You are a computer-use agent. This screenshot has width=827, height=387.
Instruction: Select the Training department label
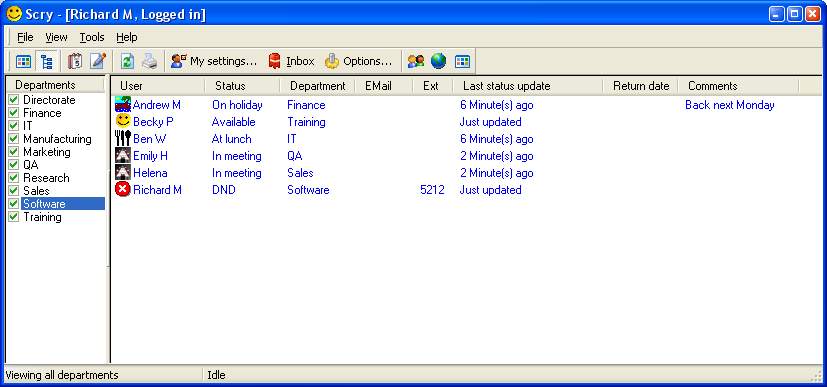click(42, 217)
